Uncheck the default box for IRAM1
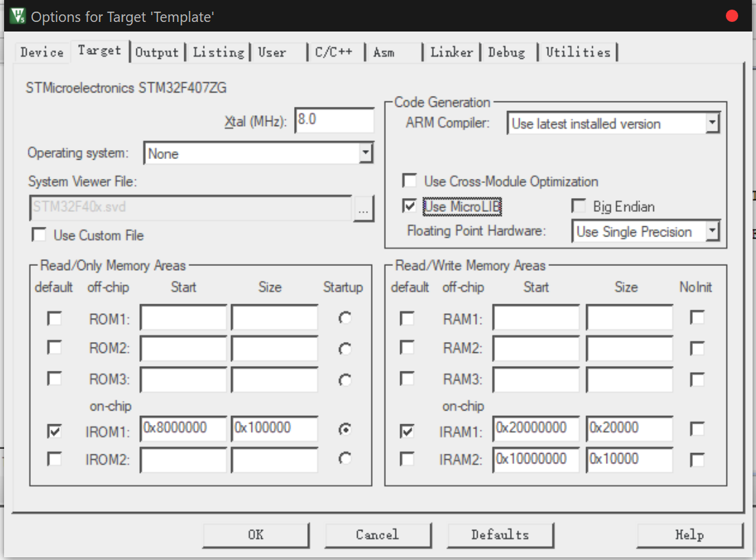756x560 pixels. click(x=407, y=430)
